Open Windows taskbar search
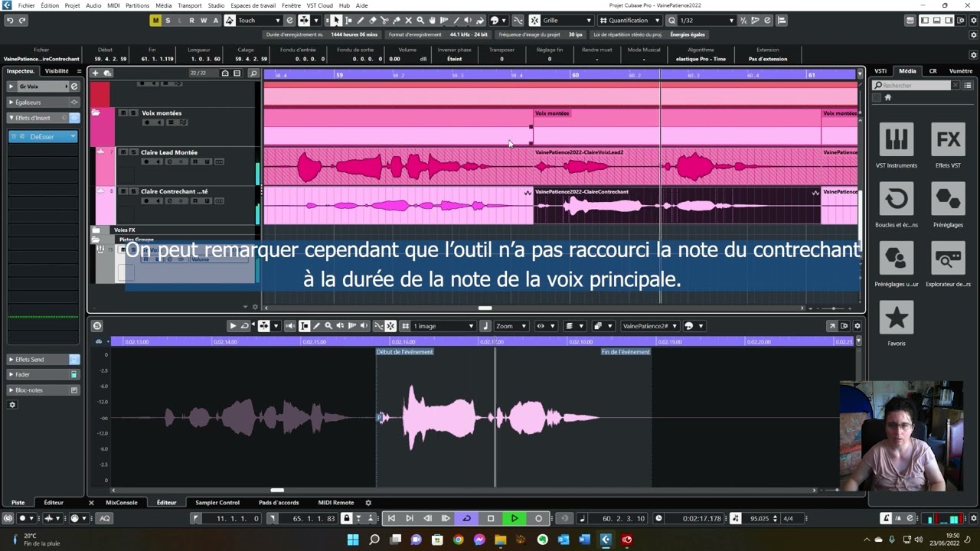This screenshot has width=980, height=551. click(374, 540)
